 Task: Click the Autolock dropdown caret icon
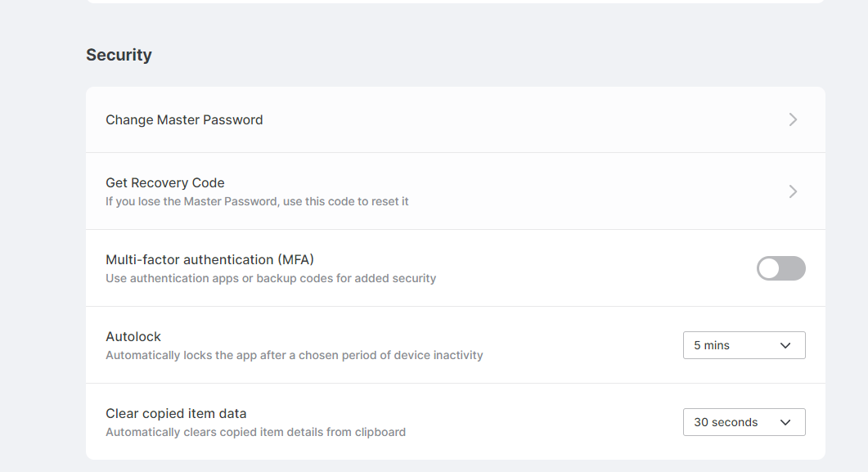pos(785,345)
